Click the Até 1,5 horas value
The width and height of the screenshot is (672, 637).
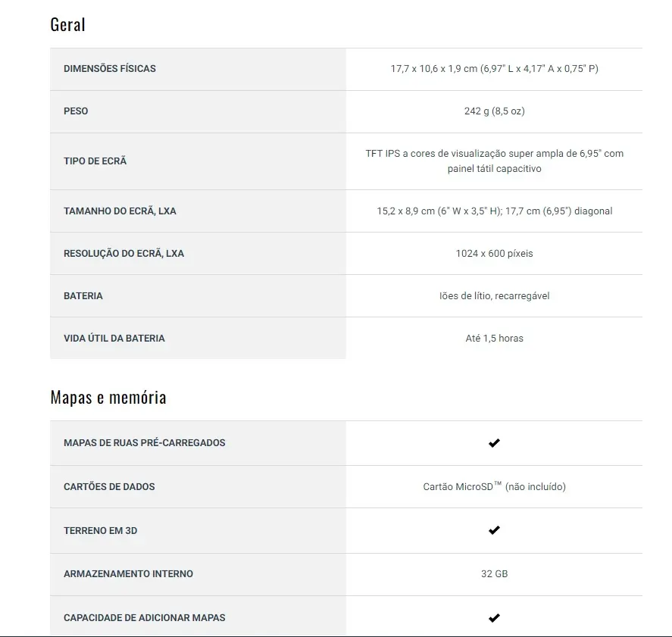[x=494, y=339]
